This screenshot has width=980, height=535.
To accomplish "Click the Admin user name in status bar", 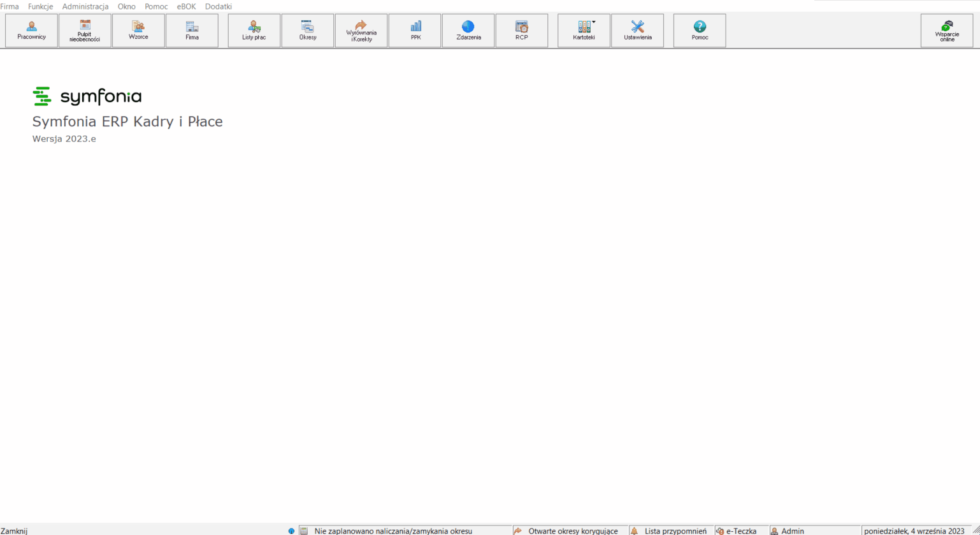I will (x=793, y=531).
